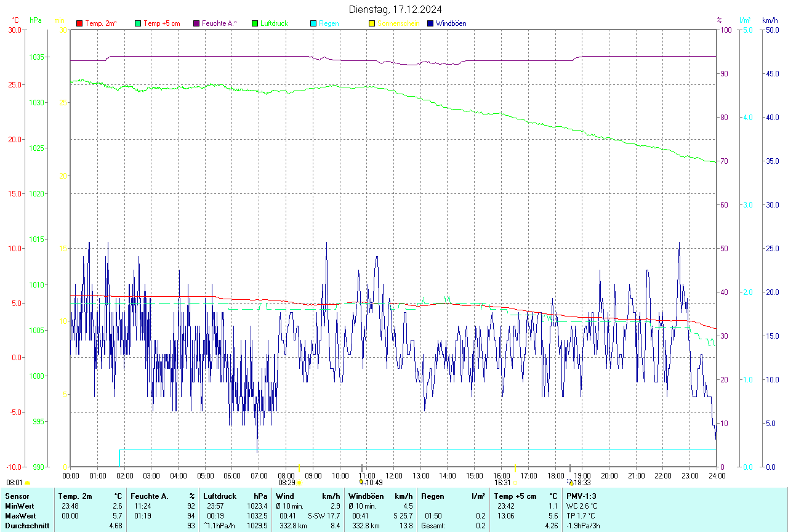Viewport: 788px width, 532px height.
Task: Click the minimum pressure value 1023.4
Action: tap(257, 506)
